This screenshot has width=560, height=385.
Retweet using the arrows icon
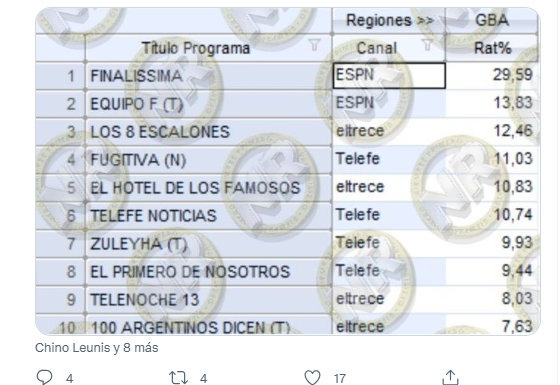[178, 378]
